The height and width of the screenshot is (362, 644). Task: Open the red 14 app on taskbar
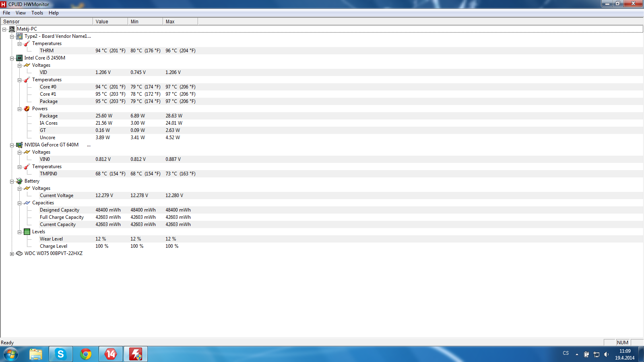click(x=111, y=354)
